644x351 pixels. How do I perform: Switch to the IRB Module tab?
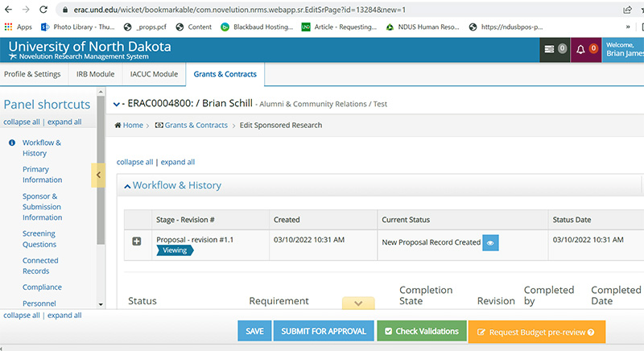[95, 74]
